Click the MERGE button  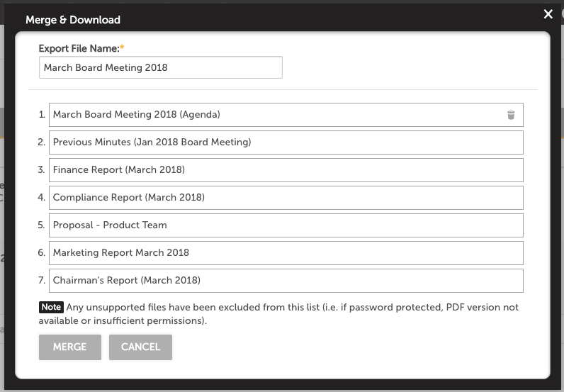(70, 347)
